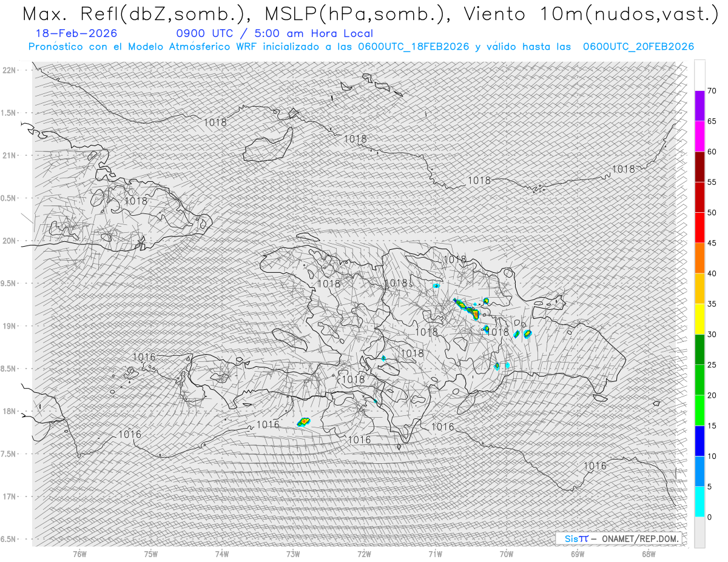The width and height of the screenshot is (728, 562).
Task: Click the colorbar tick label 50
Action: [x=712, y=213]
